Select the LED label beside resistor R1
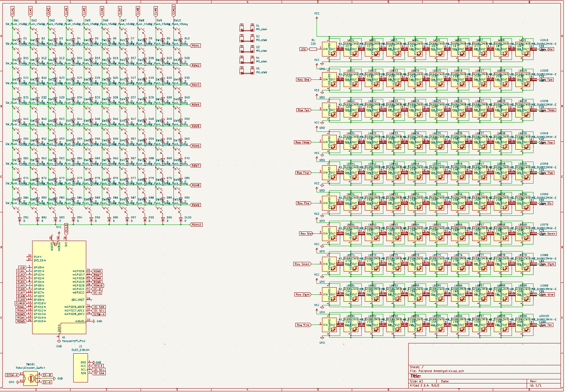The image size is (565, 392). tap(303, 49)
